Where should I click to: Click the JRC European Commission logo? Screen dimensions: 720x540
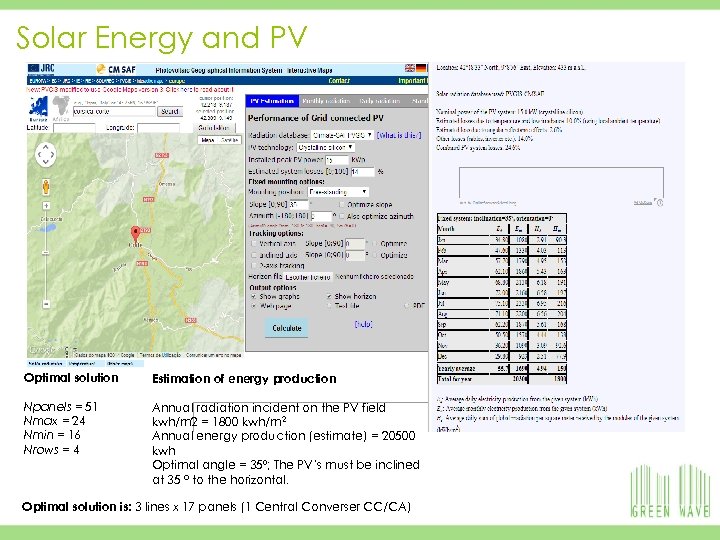tap(41, 69)
